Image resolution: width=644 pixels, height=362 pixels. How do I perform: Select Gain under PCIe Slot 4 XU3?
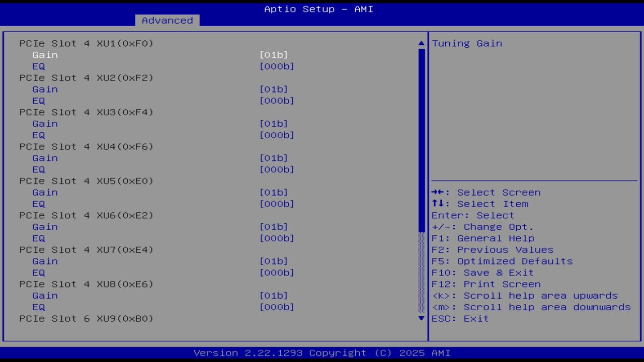pos(45,123)
